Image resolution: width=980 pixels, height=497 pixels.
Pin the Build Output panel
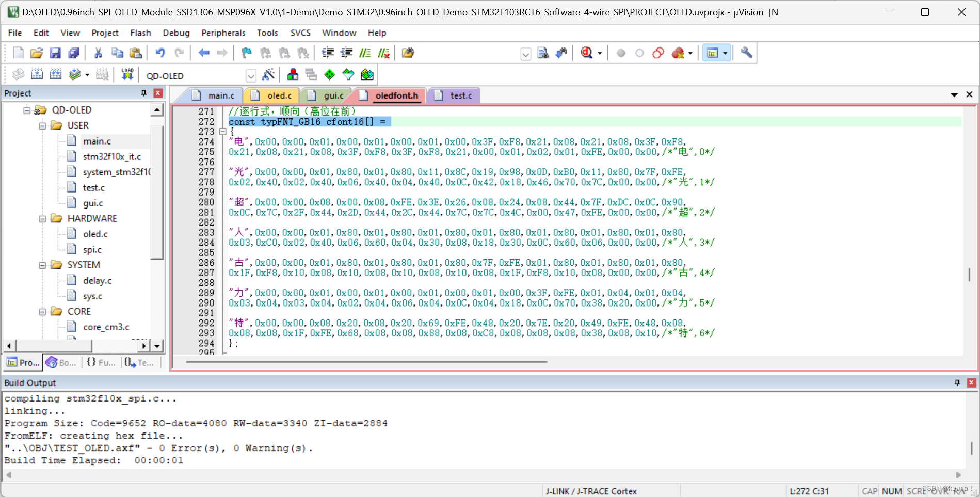pyautogui.click(x=957, y=382)
